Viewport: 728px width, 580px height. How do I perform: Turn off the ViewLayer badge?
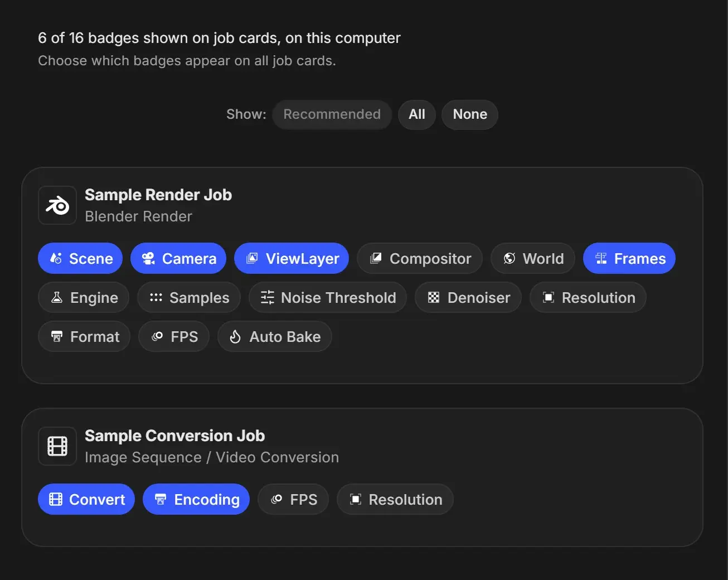point(292,258)
